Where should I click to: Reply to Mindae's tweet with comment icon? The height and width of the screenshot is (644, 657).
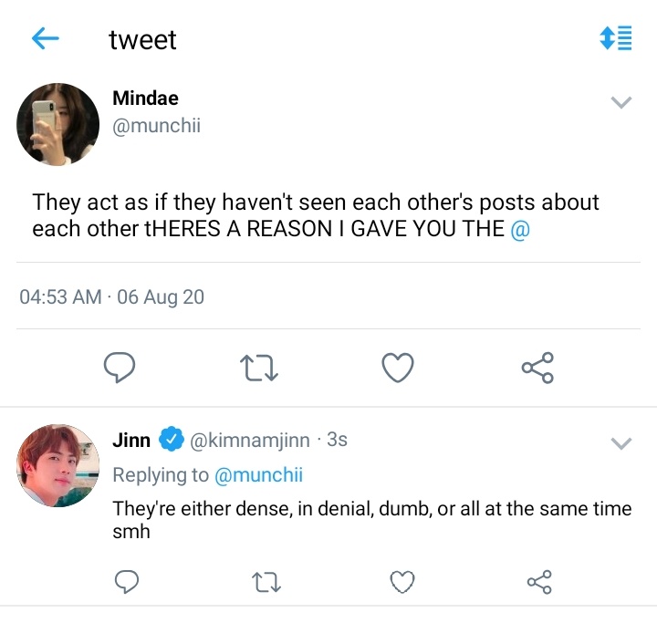(120, 368)
